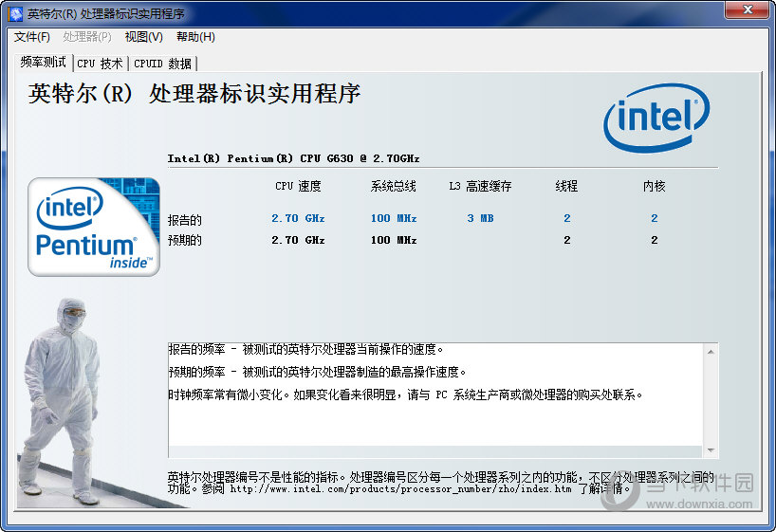776x532 pixels.
Task: Switch to the CPU 技术 tab
Action: (x=100, y=64)
